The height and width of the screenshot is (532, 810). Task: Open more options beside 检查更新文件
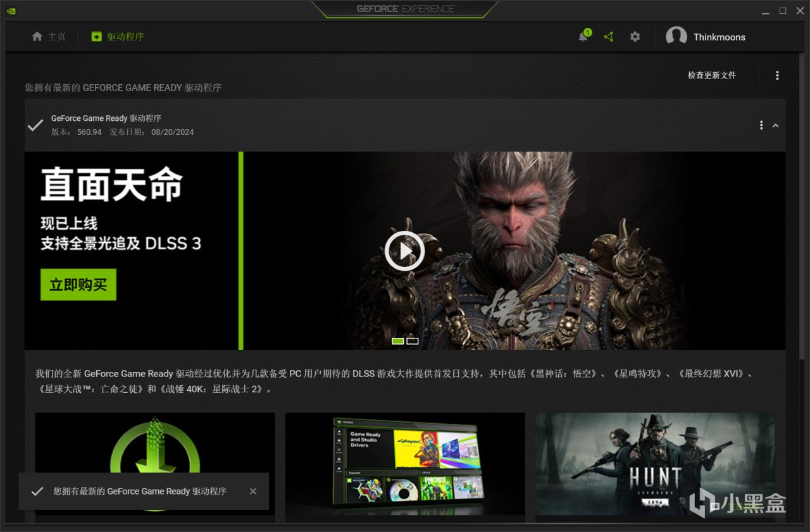pyautogui.click(x=777, y=75)
